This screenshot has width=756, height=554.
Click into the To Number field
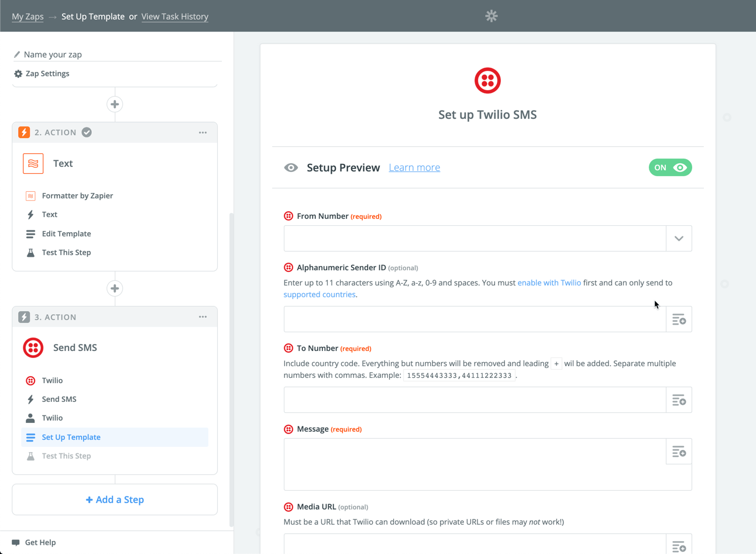(475, 400)
